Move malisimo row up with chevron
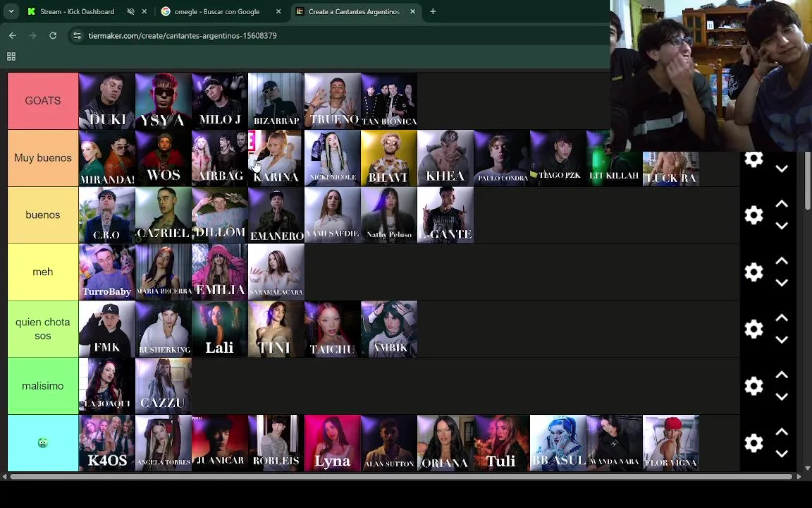Image resolution: width=812 pixels, height=508 pixels. 782,375
